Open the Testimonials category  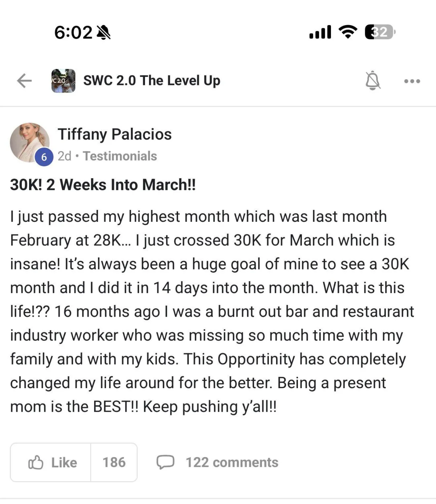[120, 156]
